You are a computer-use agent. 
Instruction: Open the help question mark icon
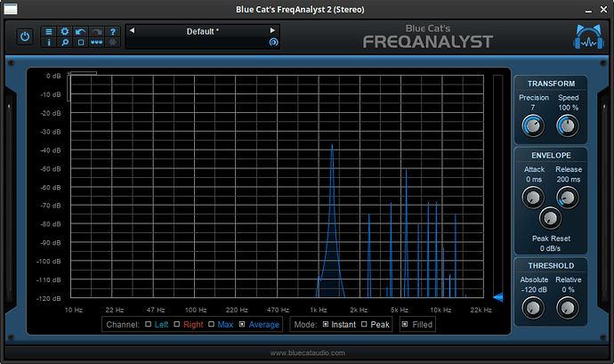(113, 31)
